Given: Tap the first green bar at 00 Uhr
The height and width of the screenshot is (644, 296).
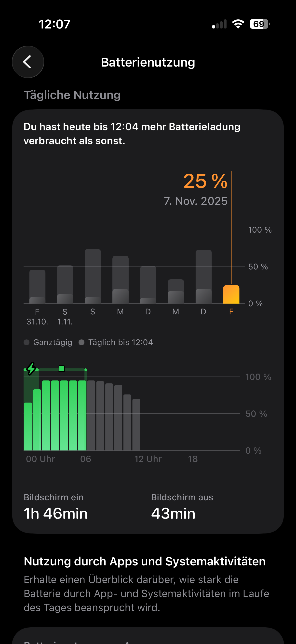Looking at the screenshot, I should point(28,426).
